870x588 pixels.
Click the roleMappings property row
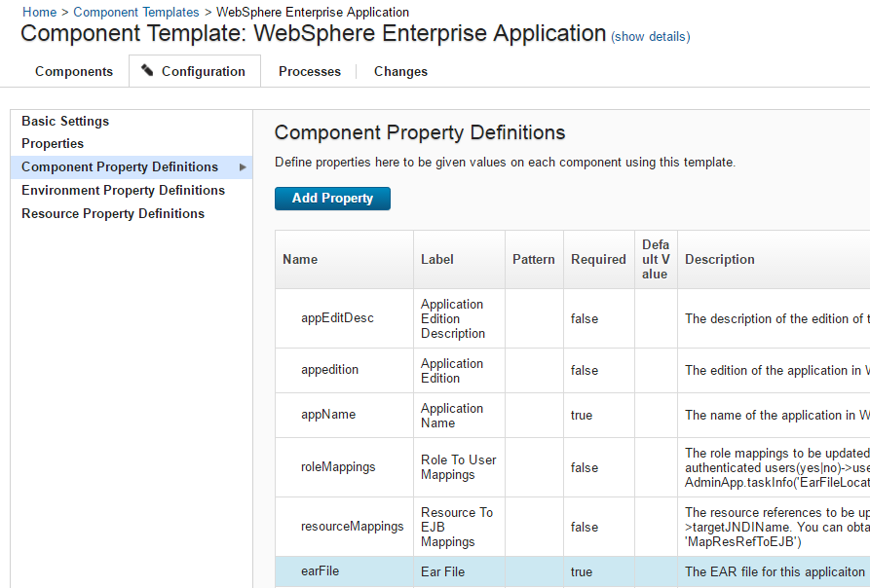click(338, 467)
